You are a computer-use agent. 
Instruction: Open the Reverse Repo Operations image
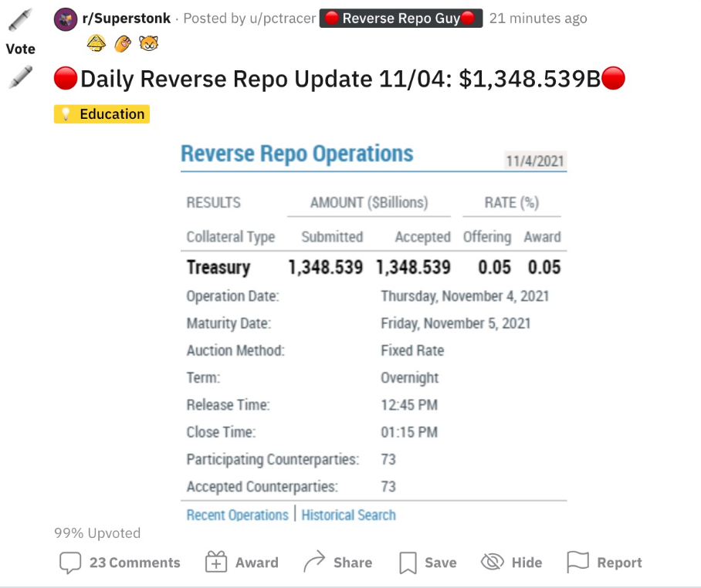pyautogui.click(x=374, y=333)
